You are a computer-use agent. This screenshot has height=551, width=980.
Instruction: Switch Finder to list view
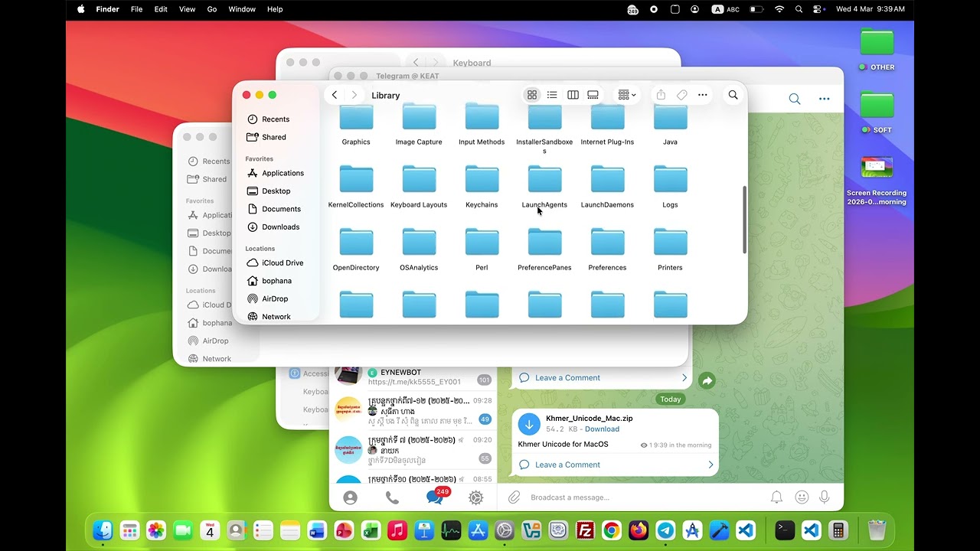[x=552, y=95]
